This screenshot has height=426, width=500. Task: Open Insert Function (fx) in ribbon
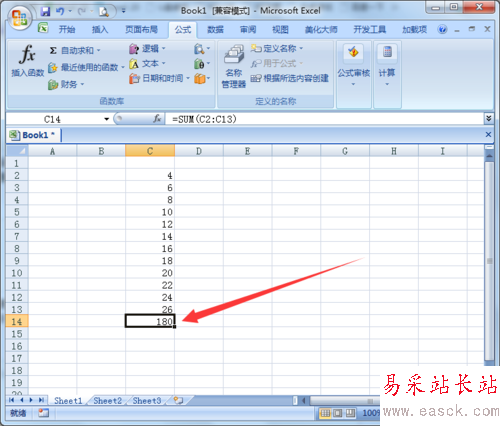click(x=28, y=61)
